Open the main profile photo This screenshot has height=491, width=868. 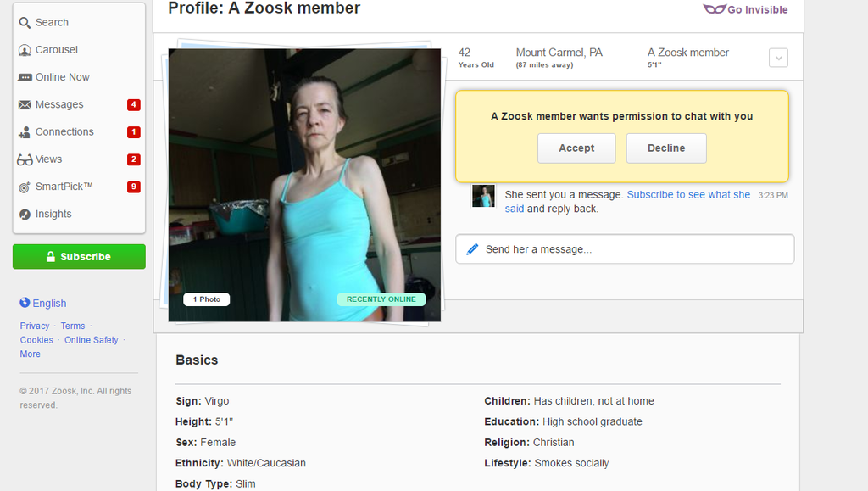point(304,185)
